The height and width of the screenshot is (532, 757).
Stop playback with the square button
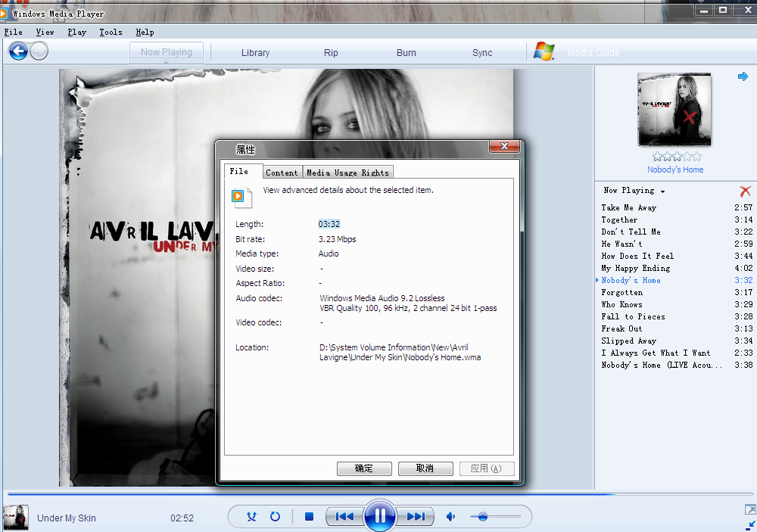click(310, 517)
